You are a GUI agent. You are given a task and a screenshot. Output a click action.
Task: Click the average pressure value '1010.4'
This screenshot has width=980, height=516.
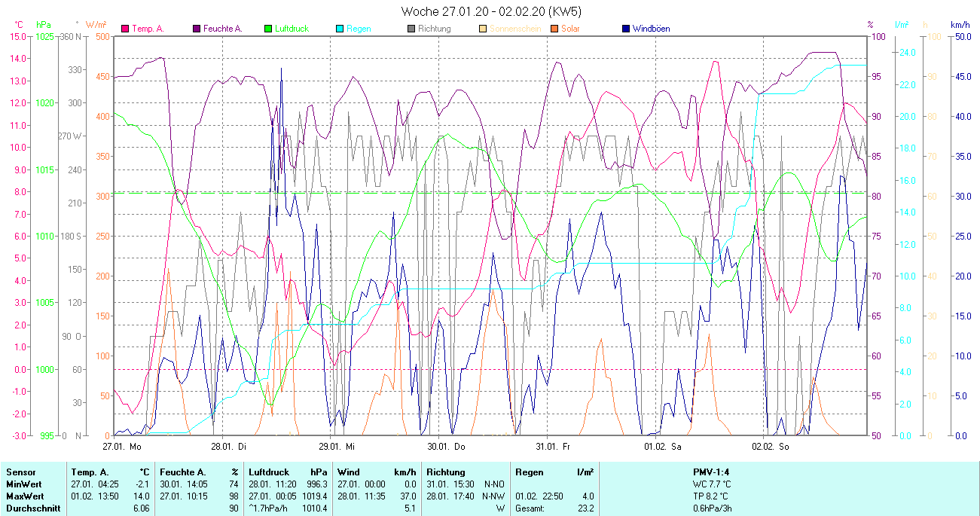pos(314,508)
